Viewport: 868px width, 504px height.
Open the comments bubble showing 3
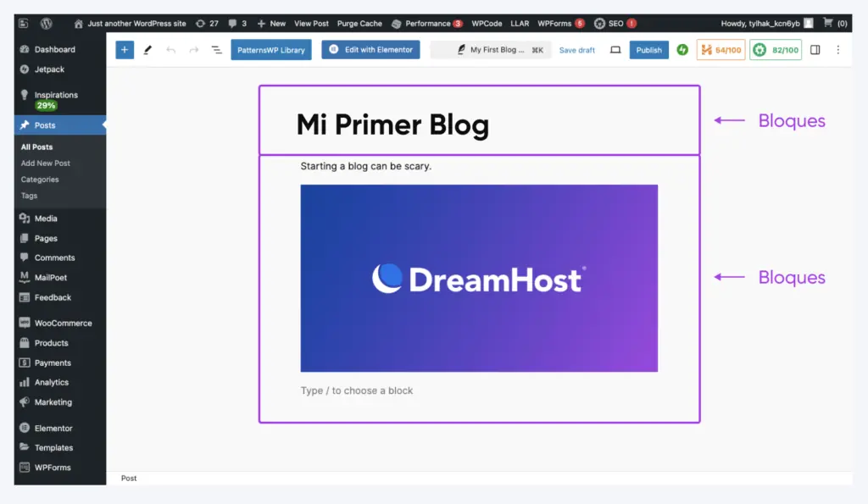[237, 23]
